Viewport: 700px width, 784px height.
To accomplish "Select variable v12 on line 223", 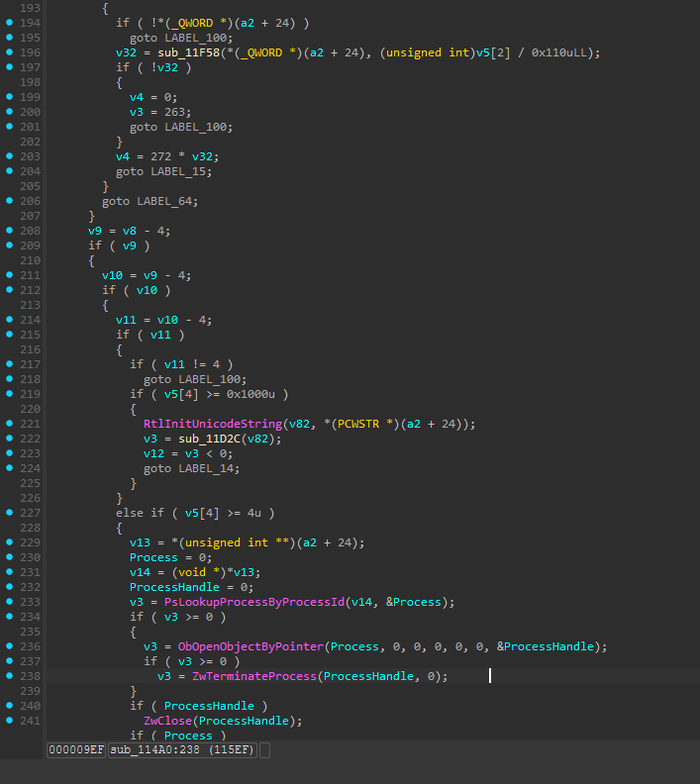I will [154, 453].
